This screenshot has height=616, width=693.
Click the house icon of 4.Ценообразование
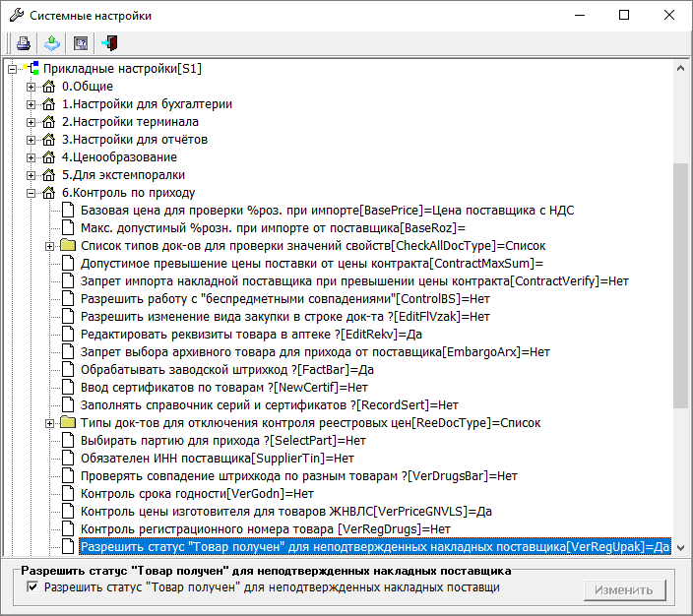[x=48, y=157]
